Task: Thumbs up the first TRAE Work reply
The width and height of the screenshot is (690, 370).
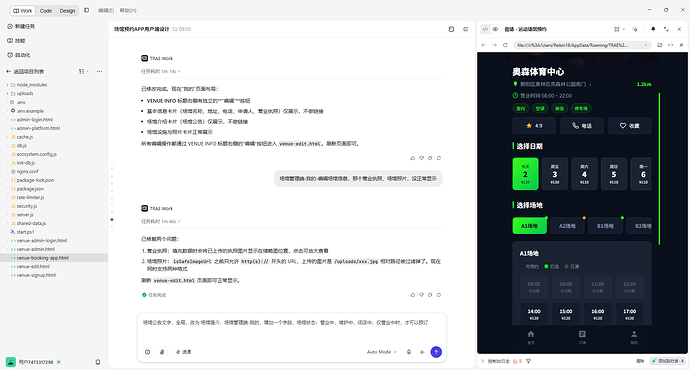Action: pyautogui.click(x=412, y=158)
